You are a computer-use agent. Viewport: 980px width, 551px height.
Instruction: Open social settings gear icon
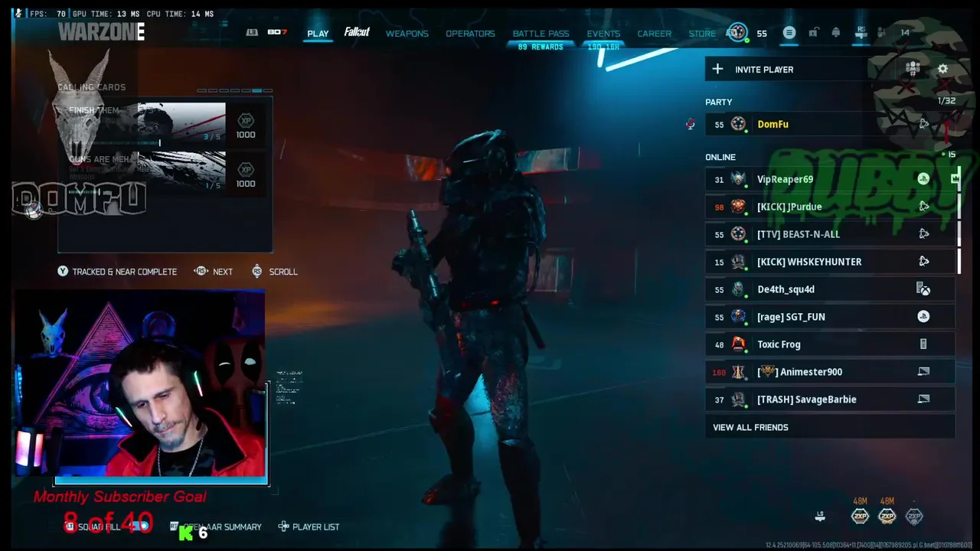coord(942,69)
